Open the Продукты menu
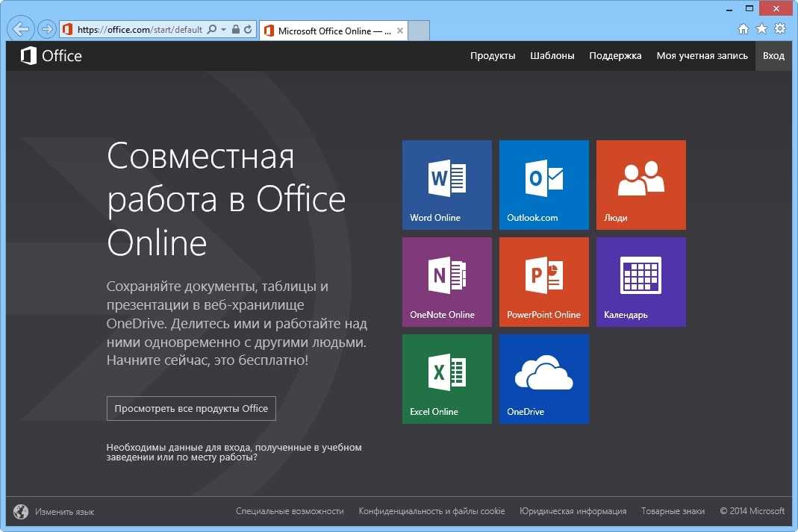The height and width of the screenshot is (532, 798). point(493,55)
